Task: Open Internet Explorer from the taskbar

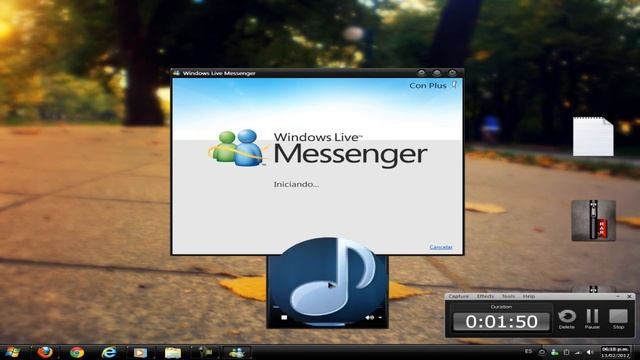Action: tap(109, 352)
